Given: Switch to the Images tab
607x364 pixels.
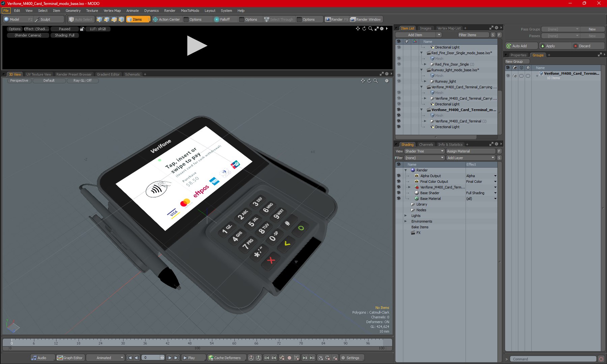Looking at the screenshot, I should [x=425, y=28].
